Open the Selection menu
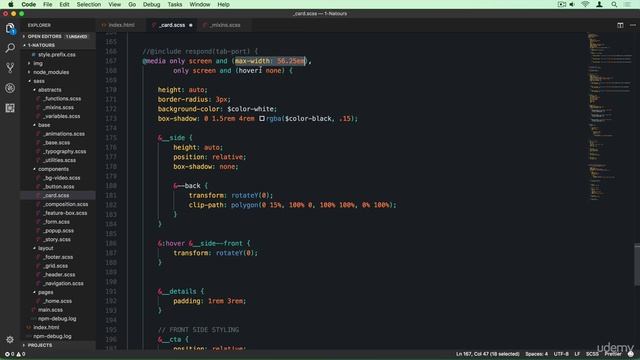640x360 pixels. [89, 4]
